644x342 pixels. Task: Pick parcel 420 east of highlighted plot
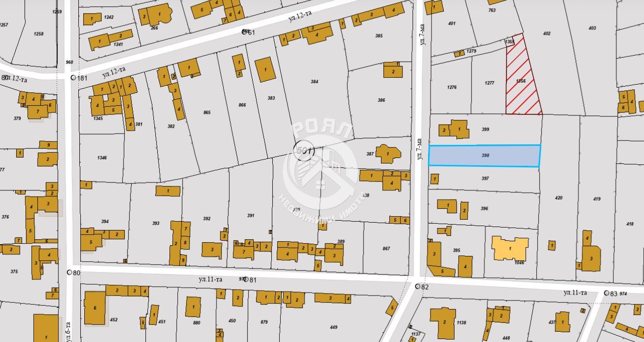coord(559,198)
